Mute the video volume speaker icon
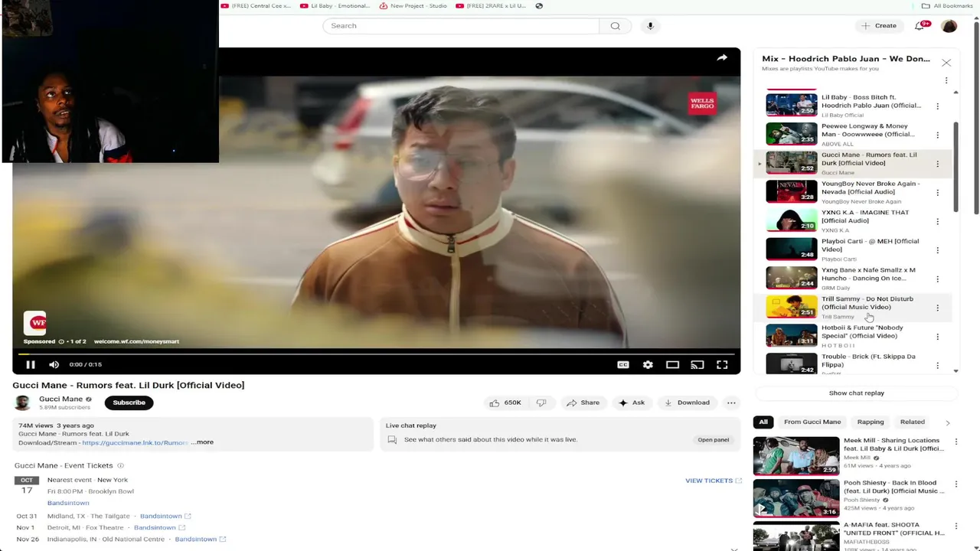 (54, 364)
